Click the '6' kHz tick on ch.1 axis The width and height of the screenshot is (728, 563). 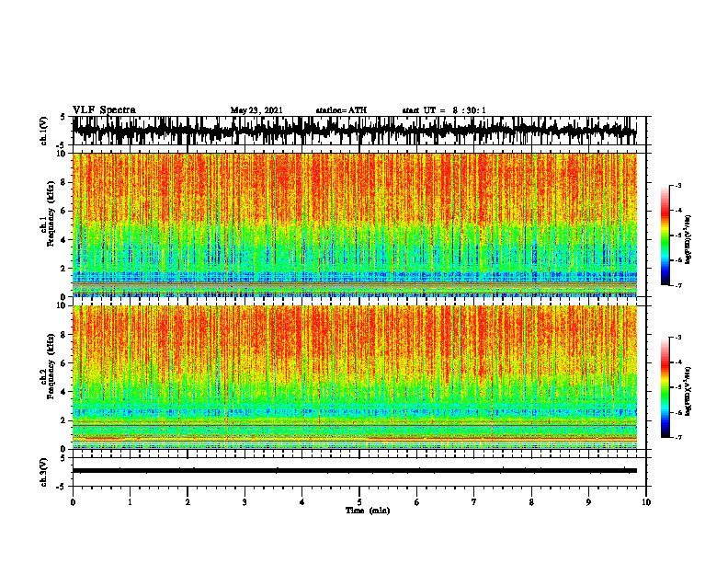pyautogui.click(x=63, y=211)
